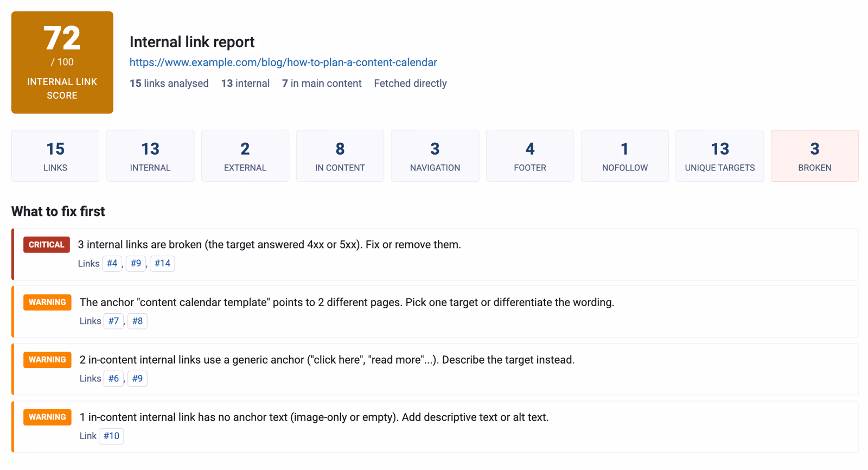Select the 15 Links stat card

click(x=55, y=156)
